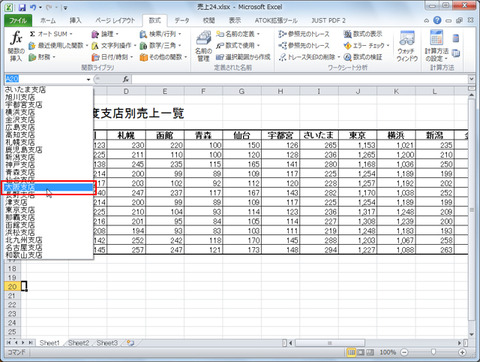The width and height of the screenshot is (480, 362).
Task: Open the 検索/行列 functions menu
Action: coord(160,34)
